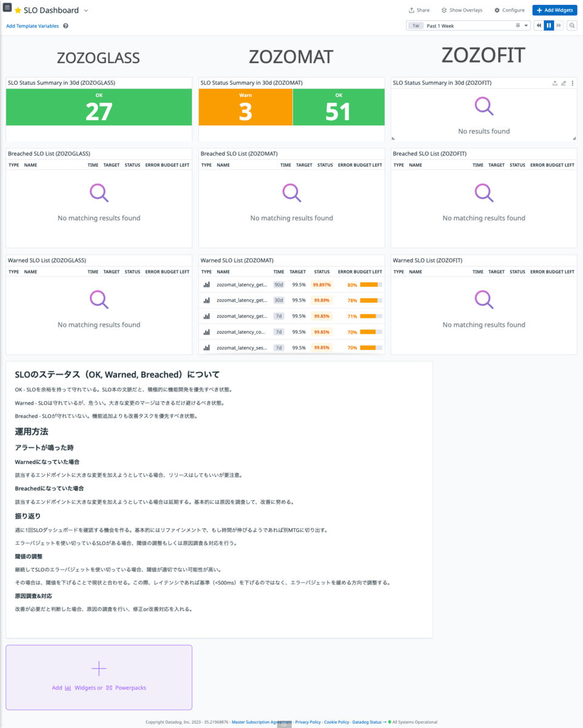583x728 pixels.
Task: Open the zozomat_latency_co SLO row
Action: tap(241, 332)
